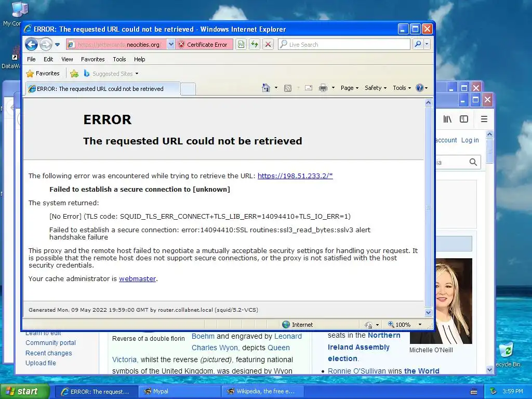This screenshot has height=399, width=532.
Task: Expand the Print options dropdown arrow
Action: [x=333, y=88]
